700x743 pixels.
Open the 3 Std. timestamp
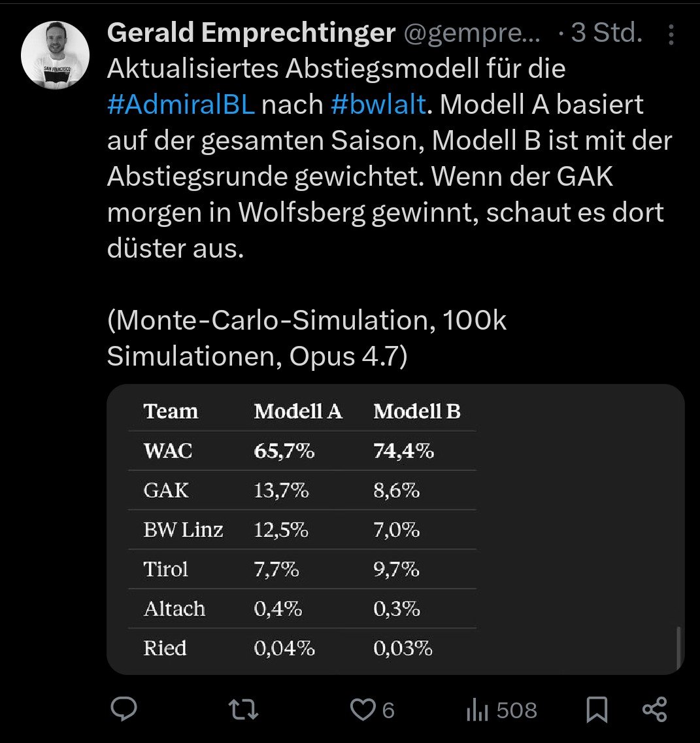click(607, 33)
